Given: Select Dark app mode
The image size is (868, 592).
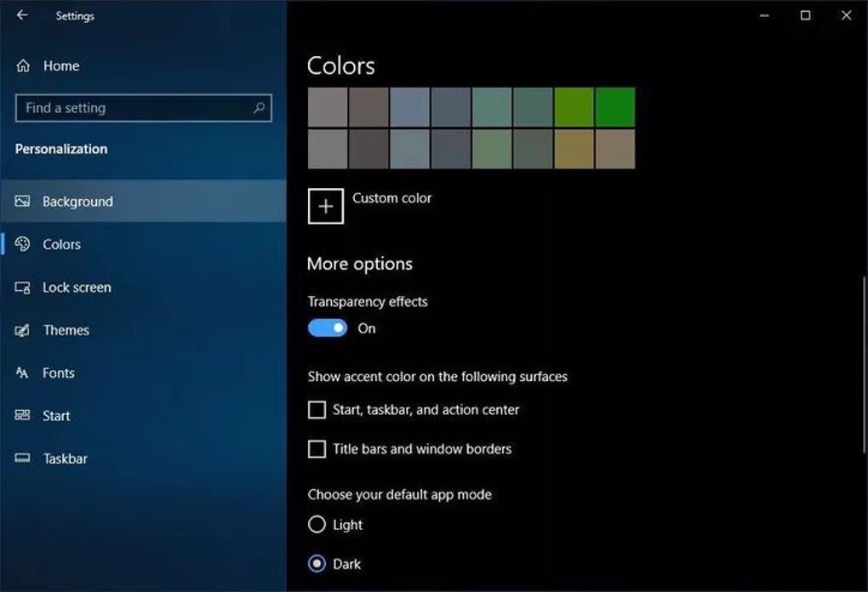Looking at the screenshot, I should click(317, 564).
